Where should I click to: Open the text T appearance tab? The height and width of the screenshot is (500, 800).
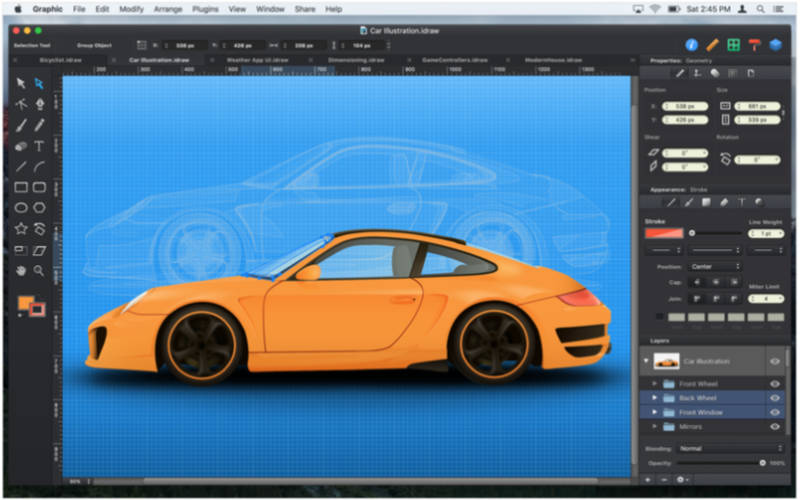pos(742,203)
